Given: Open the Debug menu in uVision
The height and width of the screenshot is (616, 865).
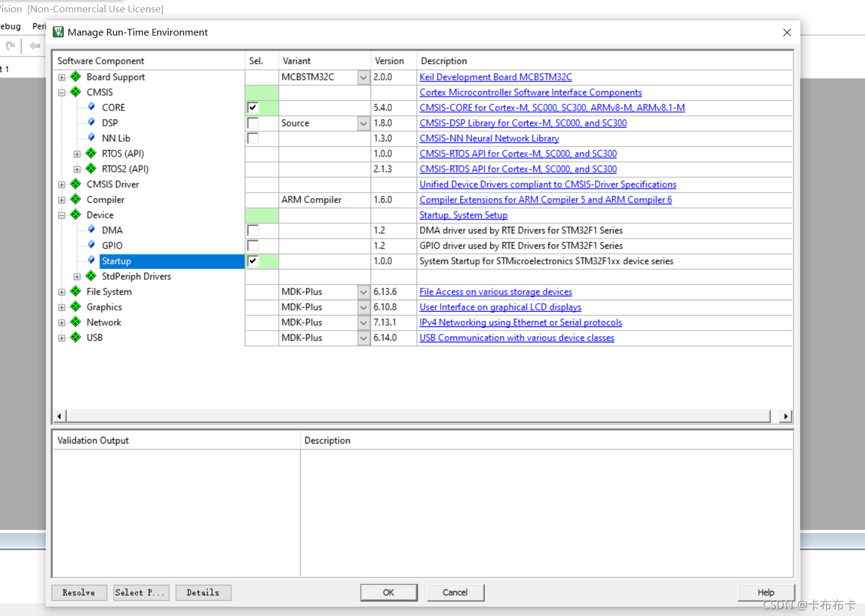Looking at the screenshot, I should (10, 26).
